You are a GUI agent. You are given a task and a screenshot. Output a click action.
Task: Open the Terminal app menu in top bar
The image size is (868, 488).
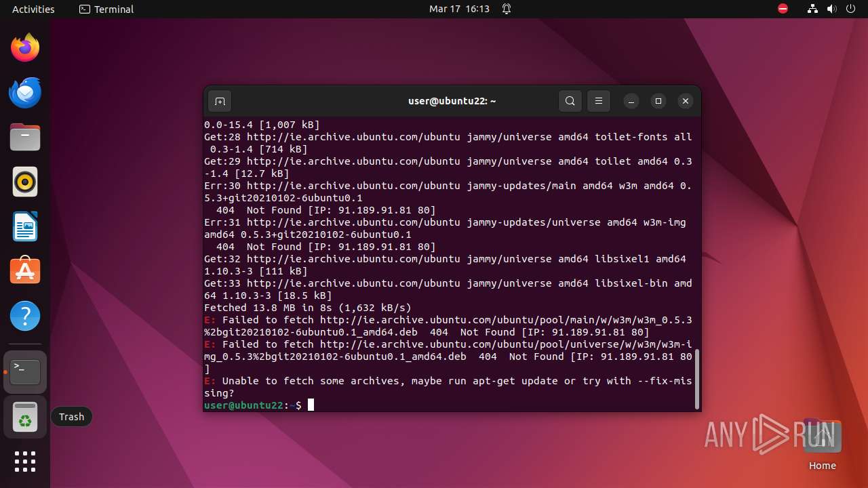click(x=106, y=9)
